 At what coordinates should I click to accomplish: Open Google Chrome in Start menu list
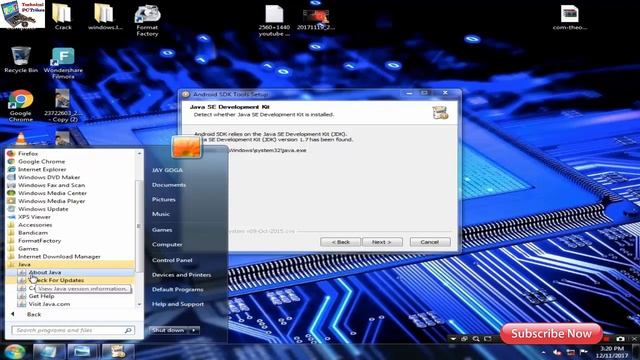point(41,161)
